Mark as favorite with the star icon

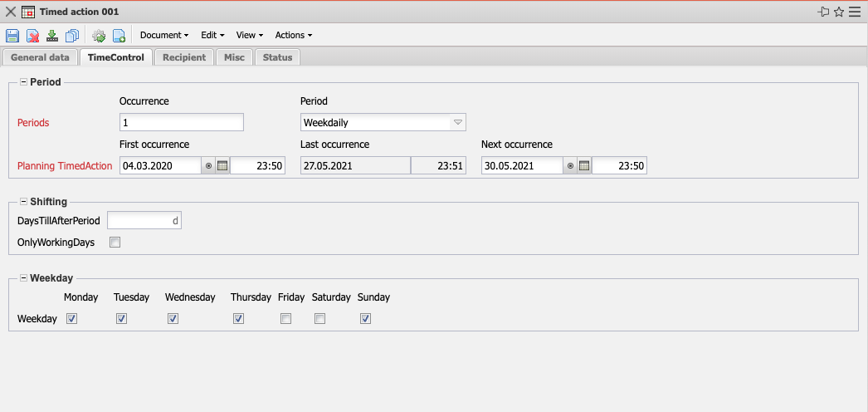(x=839, y=12)
